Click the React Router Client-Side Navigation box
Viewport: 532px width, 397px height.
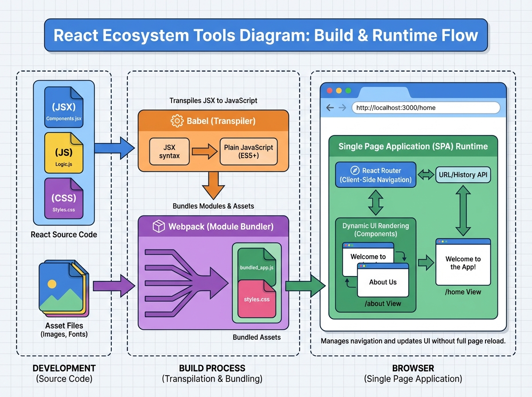[x=376, y=175]
